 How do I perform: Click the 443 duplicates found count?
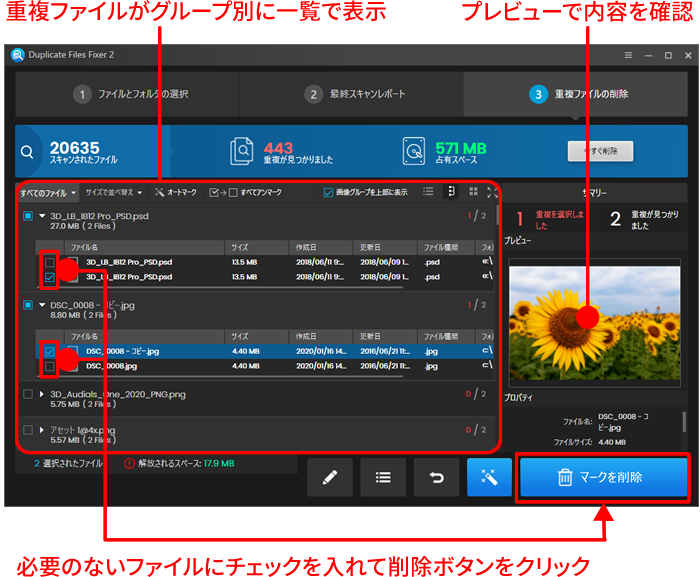pyautogui.click(x=278, y=148)
